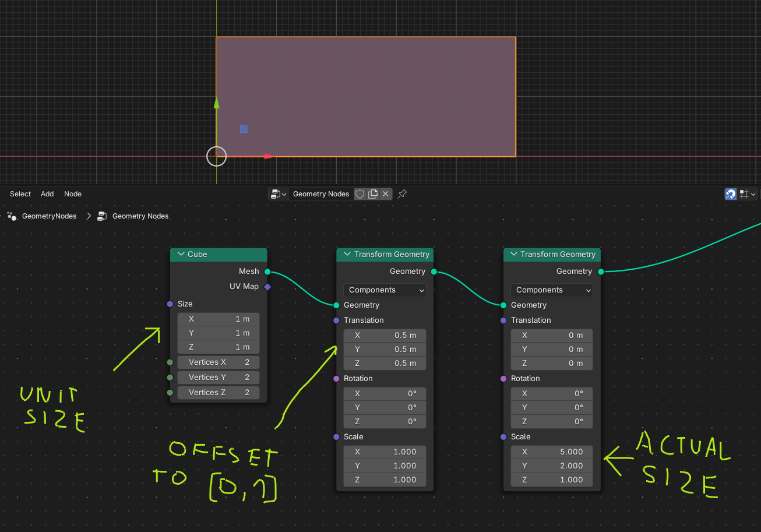This screenshot has width=761, height=532.
Task: Click the GeometryNodes modifier icon in breadcrumb
Action: click(12, 216)
